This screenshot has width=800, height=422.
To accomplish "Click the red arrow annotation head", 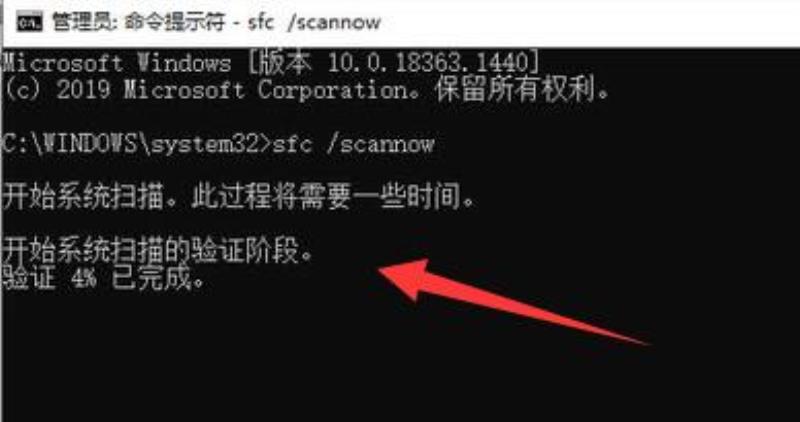I will point(406,278).
